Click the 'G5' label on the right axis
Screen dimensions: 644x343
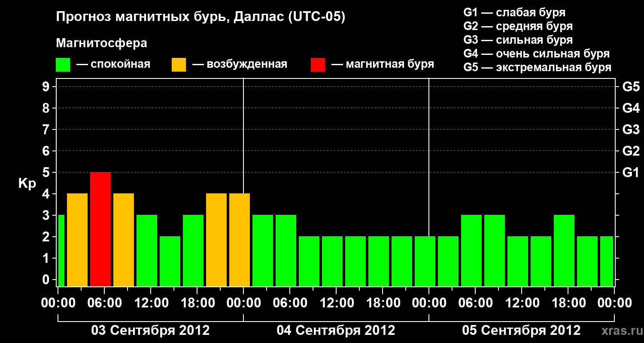click(631, 87)
